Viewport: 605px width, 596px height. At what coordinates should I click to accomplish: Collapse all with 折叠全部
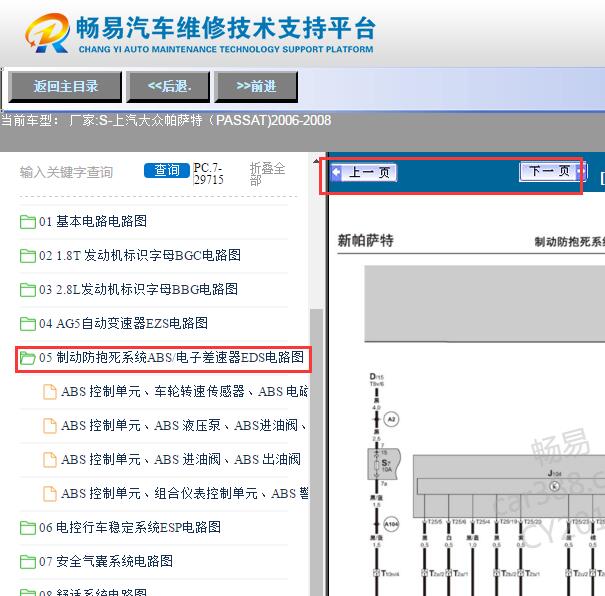[267, 174]
